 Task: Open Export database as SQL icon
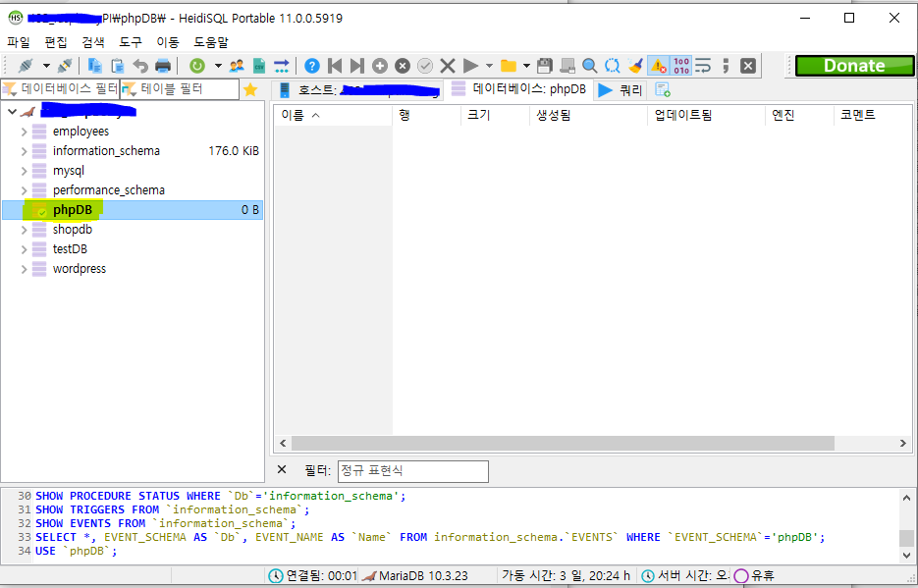pyautogui.click(x=282, y=66)
